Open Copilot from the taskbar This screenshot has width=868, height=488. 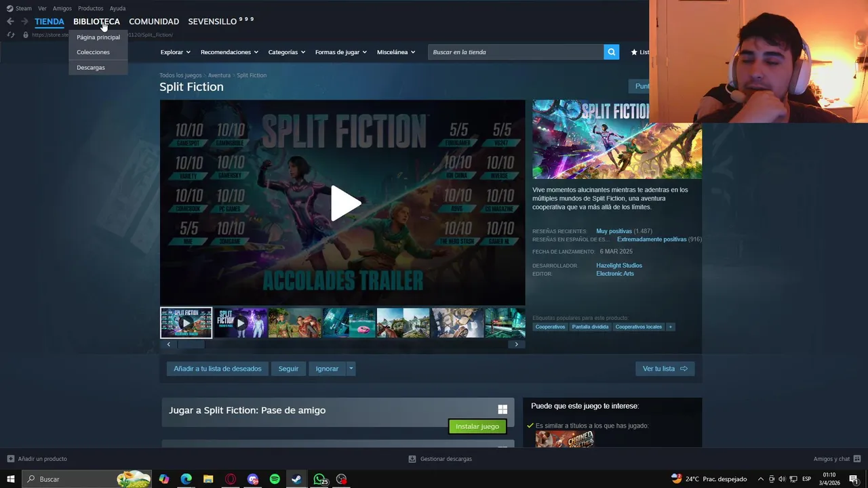coord(164,479)
